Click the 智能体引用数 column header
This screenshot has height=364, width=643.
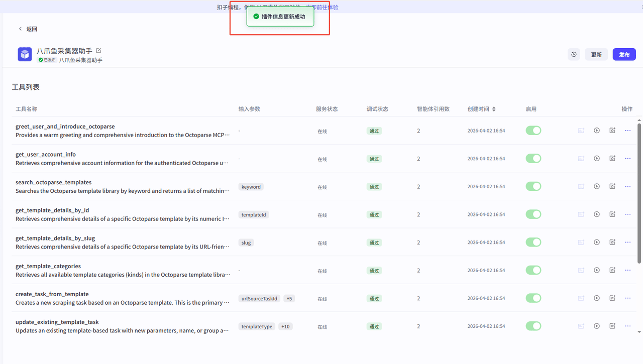click(433, 109)
